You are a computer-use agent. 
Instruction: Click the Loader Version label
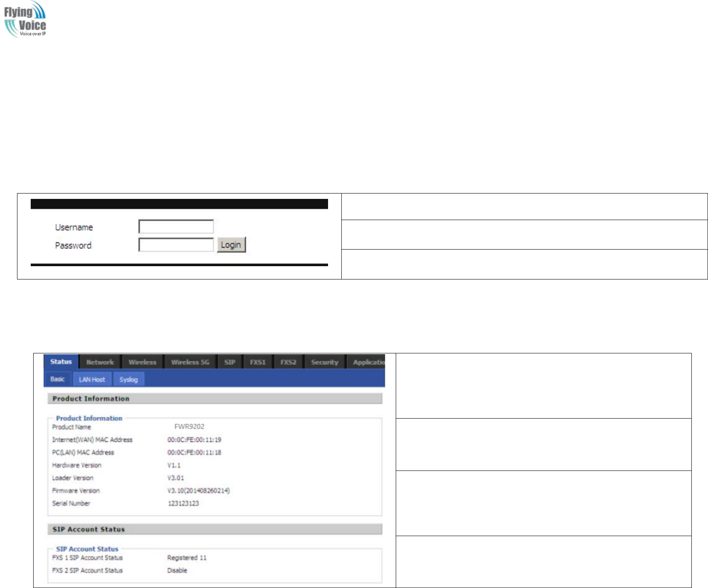73,478
